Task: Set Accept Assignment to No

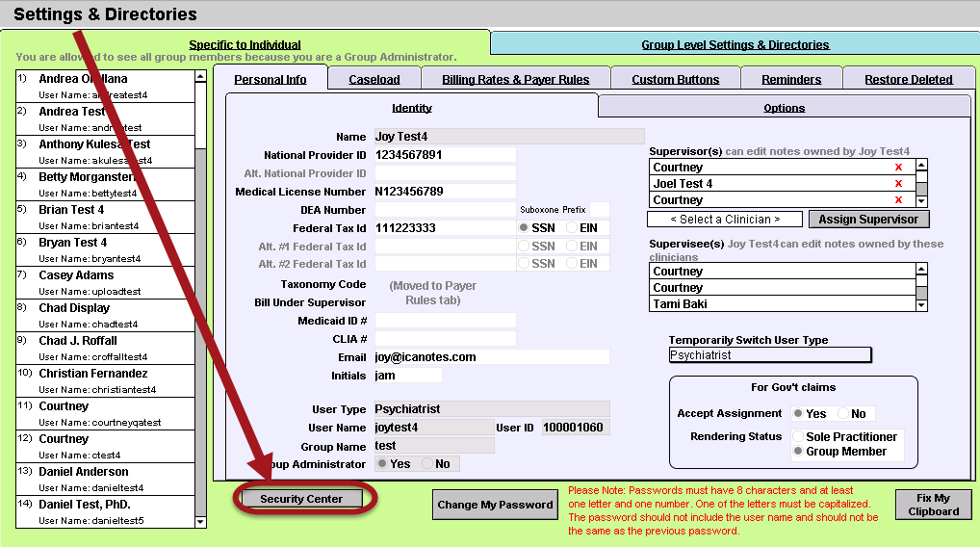Action: pos(843,414)
